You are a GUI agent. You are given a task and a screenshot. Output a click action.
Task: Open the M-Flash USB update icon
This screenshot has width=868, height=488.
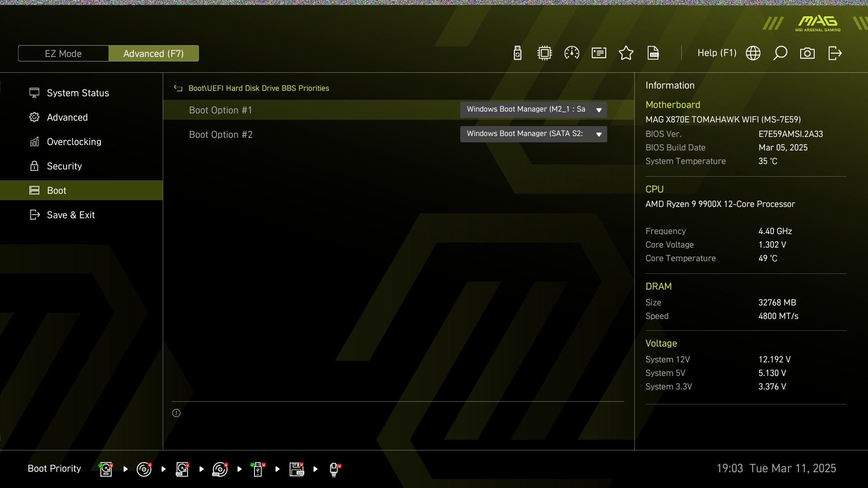pos(518,53)
